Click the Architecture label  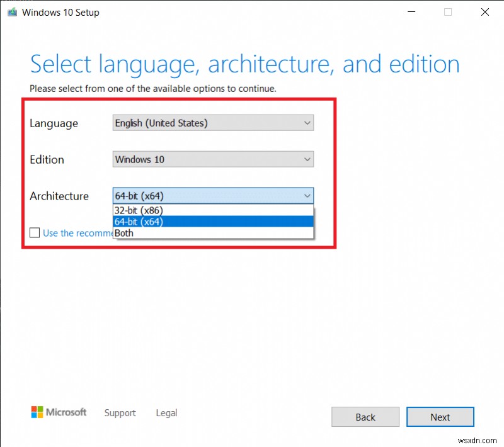(60, 196)
